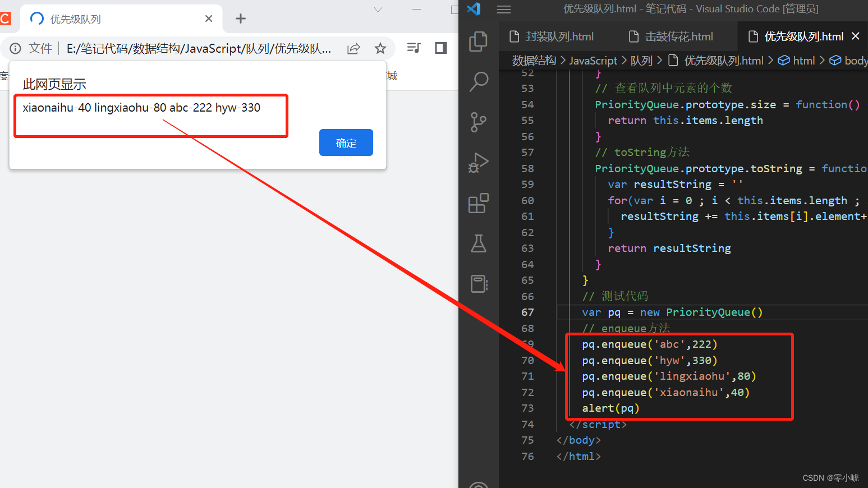Open the Search view in VS Code
Image resolution: width=868 pixels, height=488 pixels.
(x=478, y=81)
